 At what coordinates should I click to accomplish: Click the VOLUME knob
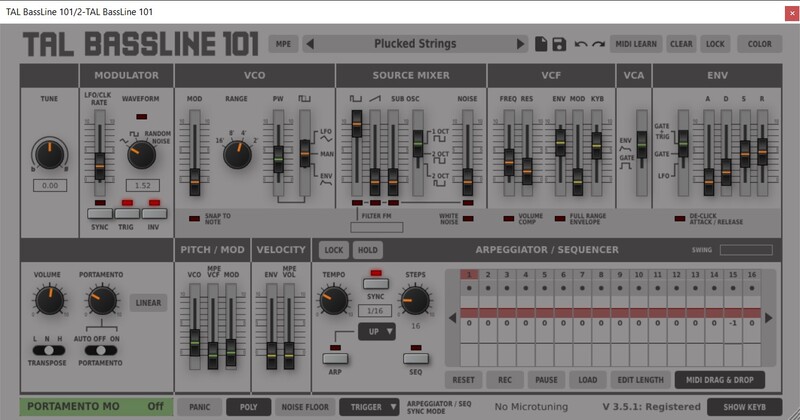pyautogui.click(x=49, y=300)
